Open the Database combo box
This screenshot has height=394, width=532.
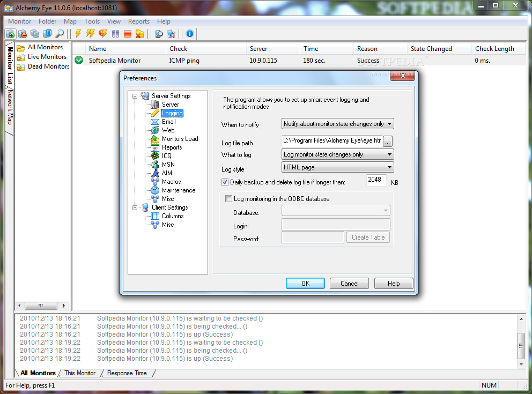coord(336,211)
